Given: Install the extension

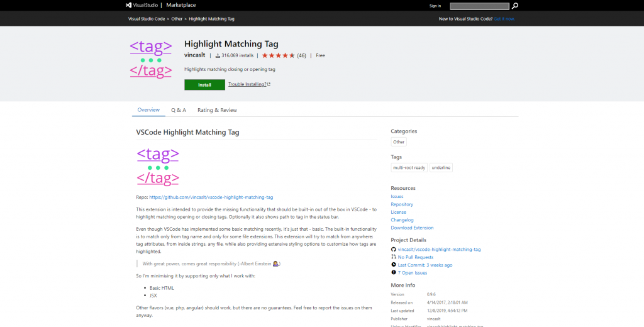Looking at the screenshot, I should [x=204, y=85].
